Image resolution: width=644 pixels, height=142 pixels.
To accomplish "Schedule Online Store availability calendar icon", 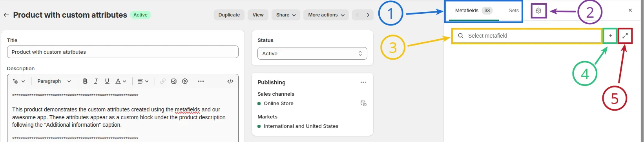I will 363,104.
